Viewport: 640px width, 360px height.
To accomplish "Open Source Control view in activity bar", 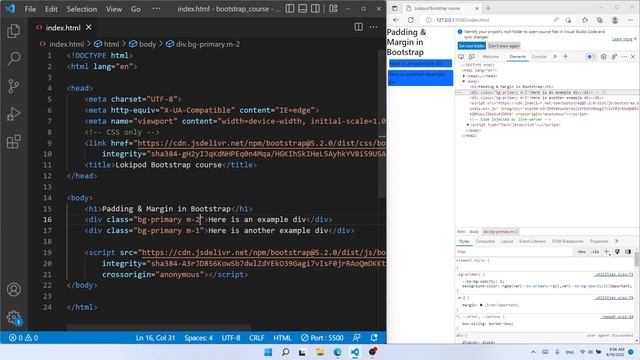I will tap(13, 86).
